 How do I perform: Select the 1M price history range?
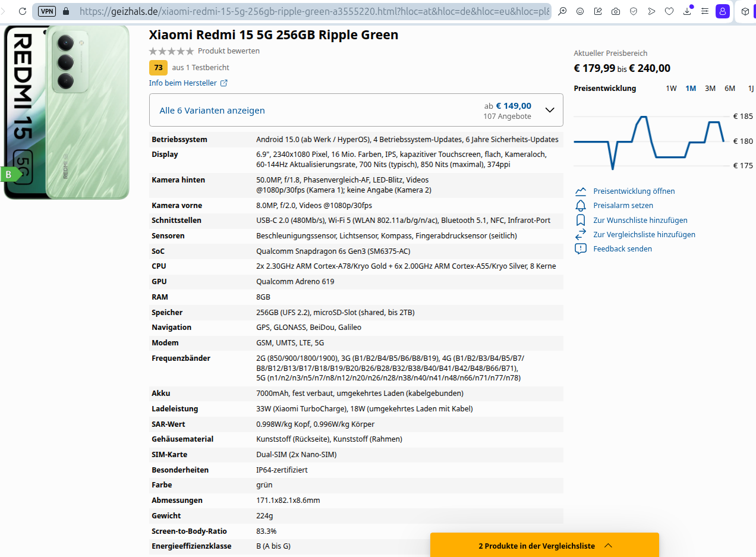691,89
